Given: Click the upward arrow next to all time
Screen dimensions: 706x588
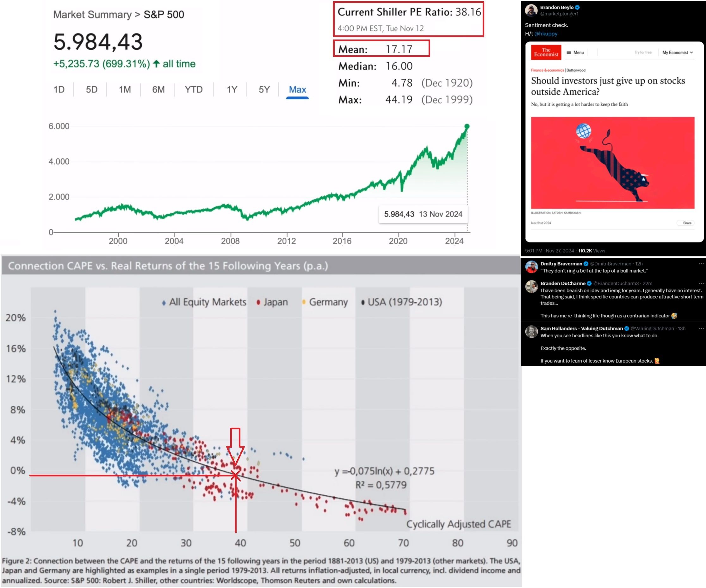Looking at the screenshot, I should tap(156, 64).
